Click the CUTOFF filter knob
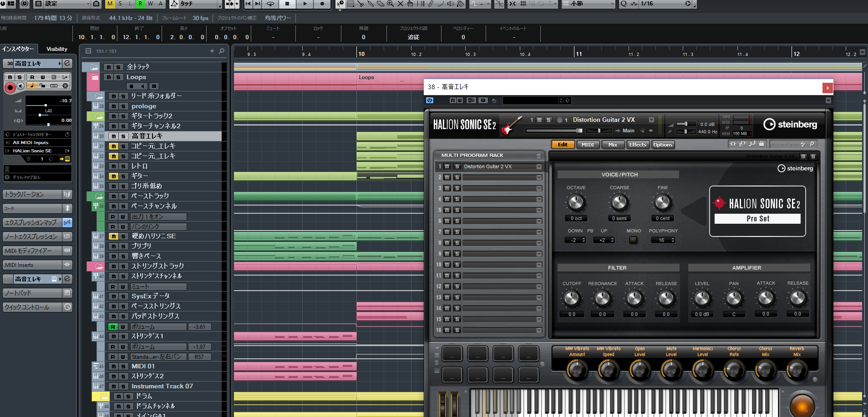Screen dimensions: 868x417 tap(572, 298)
